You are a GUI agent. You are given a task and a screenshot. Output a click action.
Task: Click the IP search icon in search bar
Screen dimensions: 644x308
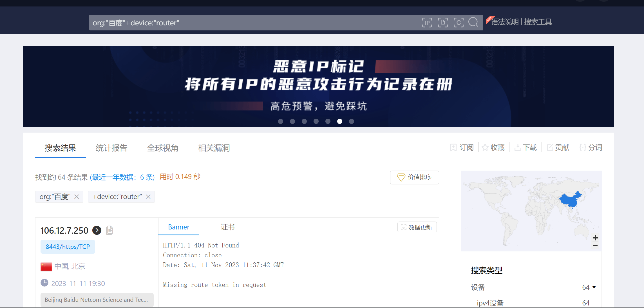[427, 23]
